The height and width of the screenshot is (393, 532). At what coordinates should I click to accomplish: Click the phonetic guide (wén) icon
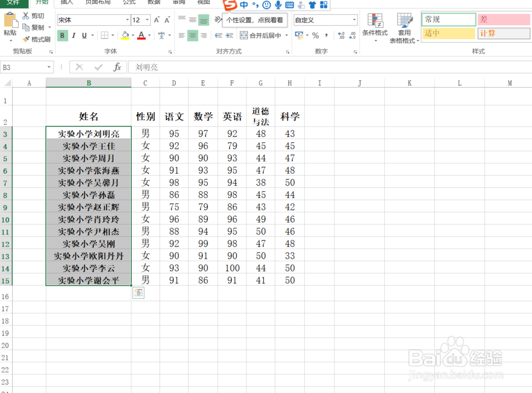pyautogui.click(x=162, y=35)
